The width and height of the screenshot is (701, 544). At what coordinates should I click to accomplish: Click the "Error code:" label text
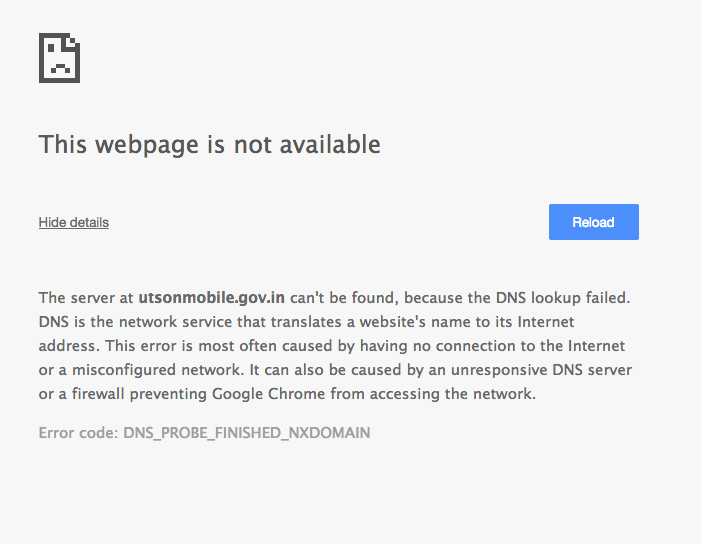(x=79, y=434)
